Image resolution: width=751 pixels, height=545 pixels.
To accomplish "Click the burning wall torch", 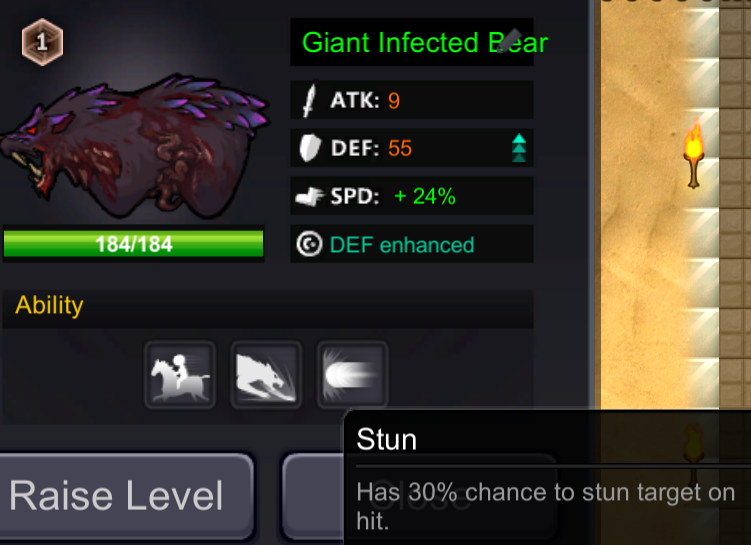I will (x=694, y=154).
